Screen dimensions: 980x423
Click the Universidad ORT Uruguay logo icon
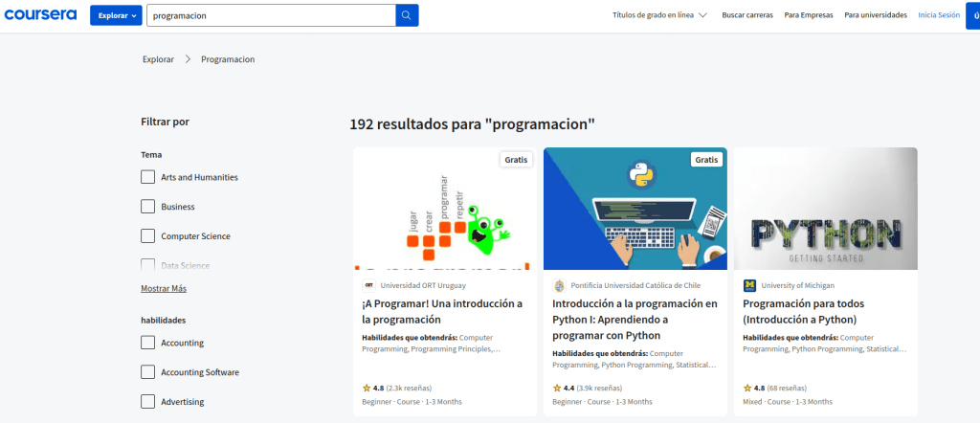coord(368,285)
